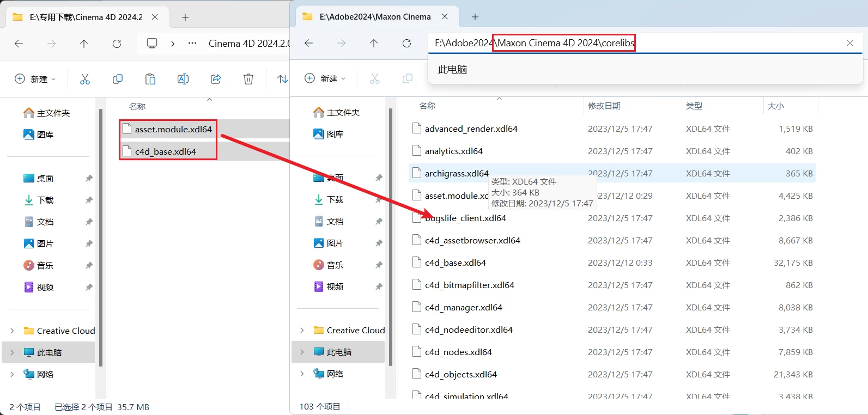Expand Creative Cloud in left window sidebar
This screenshot has height=415, width=868.
13,331
